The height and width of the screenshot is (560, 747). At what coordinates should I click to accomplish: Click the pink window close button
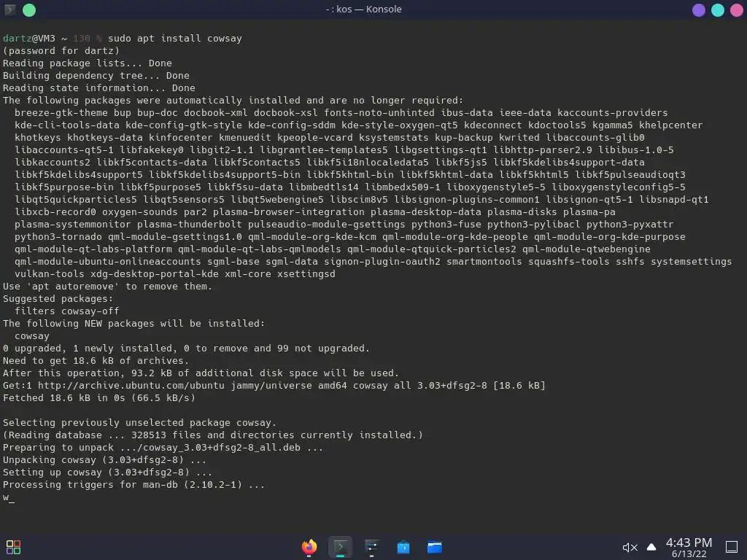pos(737,10)
